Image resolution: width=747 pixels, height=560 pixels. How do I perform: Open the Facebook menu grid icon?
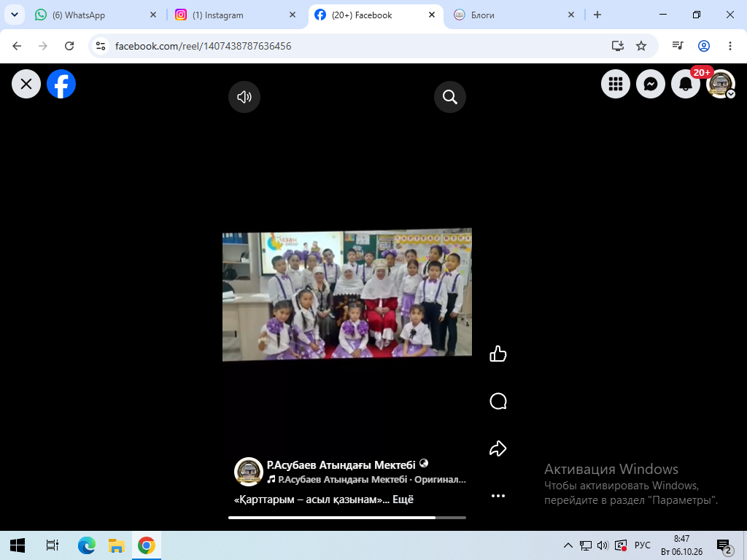pyautogui.click(x=616, y=84)
